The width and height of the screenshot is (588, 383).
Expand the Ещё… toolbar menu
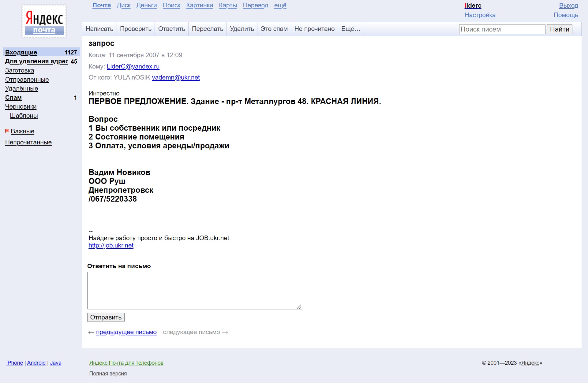tap(351, 29)
